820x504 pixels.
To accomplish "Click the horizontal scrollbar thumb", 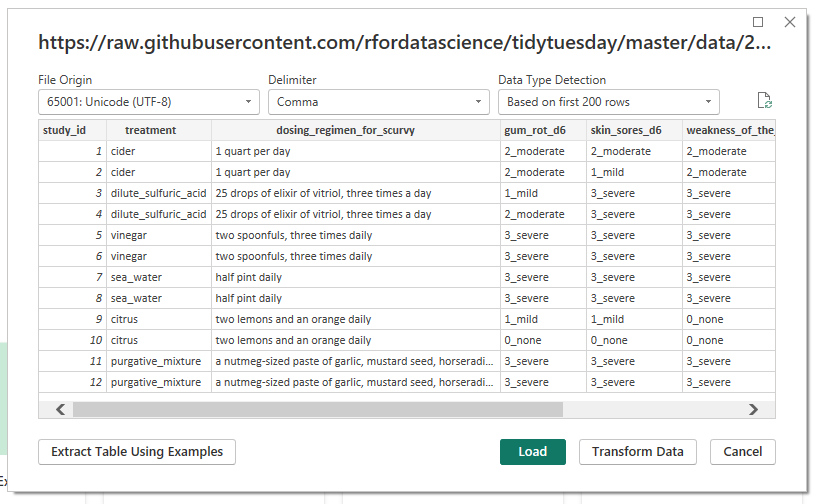I will point(318,409).
